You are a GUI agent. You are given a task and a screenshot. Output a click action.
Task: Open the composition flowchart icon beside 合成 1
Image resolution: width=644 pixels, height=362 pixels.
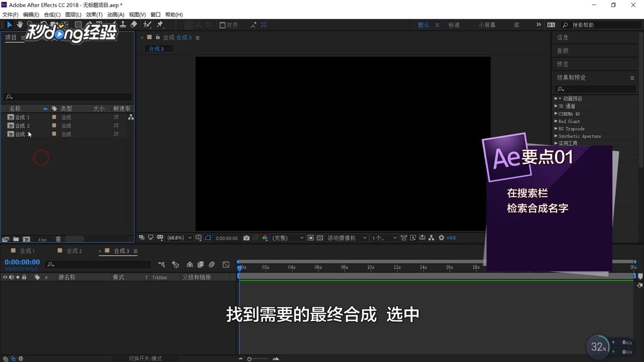tap(131, 117)
